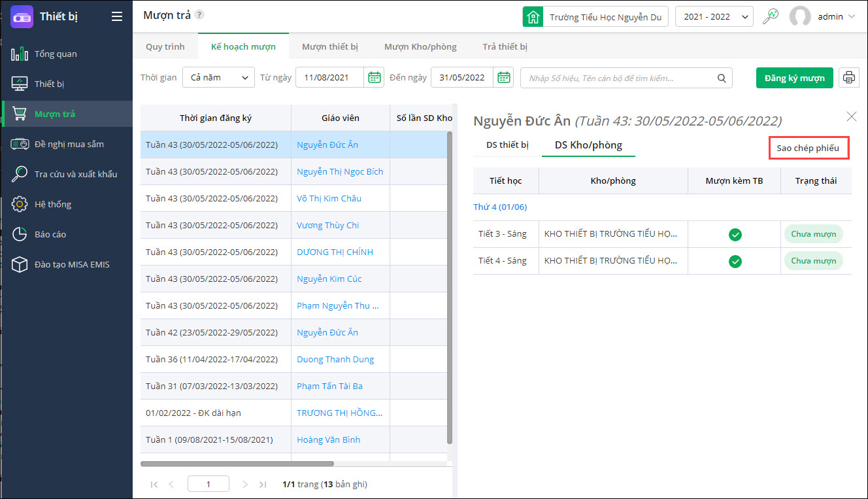This screenshot has width=868, height=499.
Task: Open Tổng quan chart icon in sidebar
Action: point(20,54)
